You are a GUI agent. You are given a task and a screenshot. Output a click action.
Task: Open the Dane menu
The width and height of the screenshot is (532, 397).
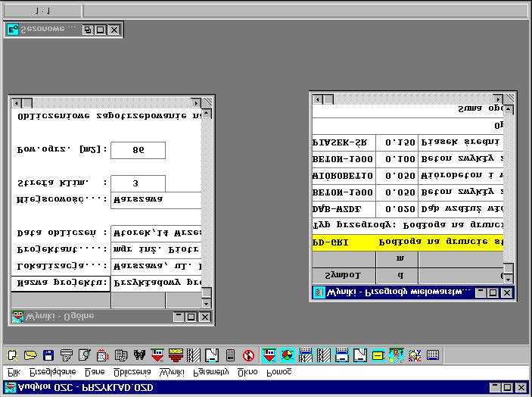(x=95, y=373)
